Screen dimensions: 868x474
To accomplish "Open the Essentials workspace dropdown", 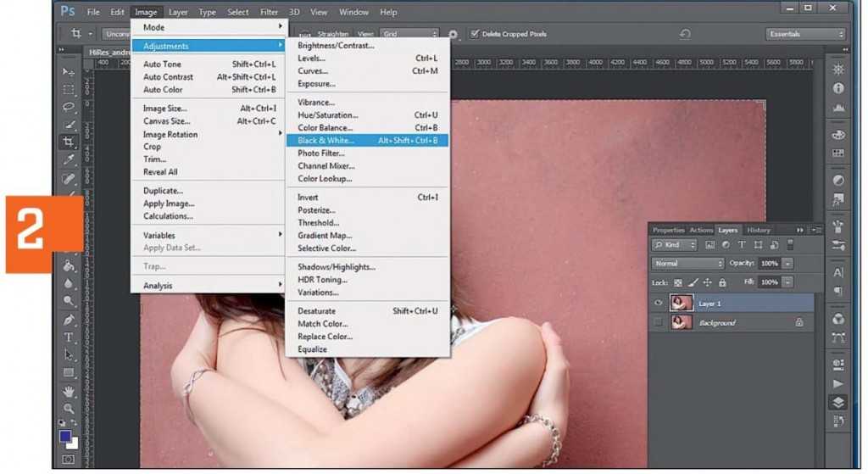I will [x=805, y=34].
